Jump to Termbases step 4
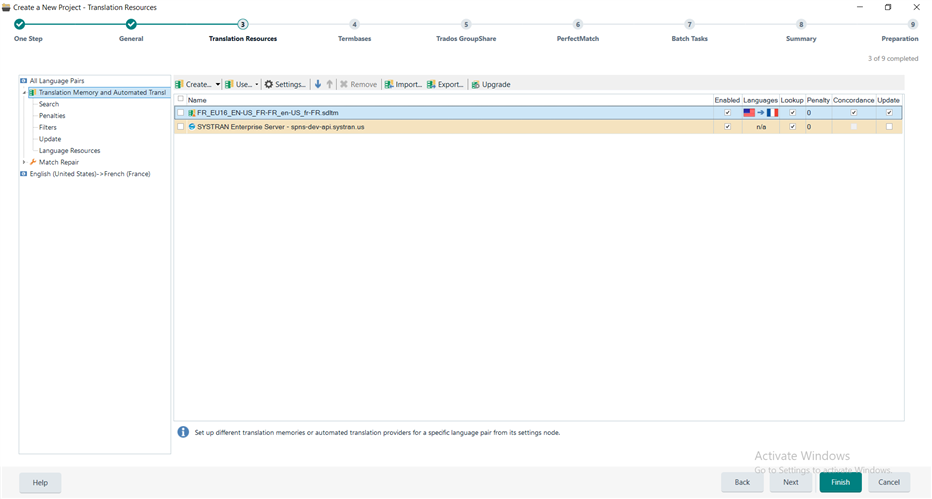932x499 pixels. tap(354, 24)
